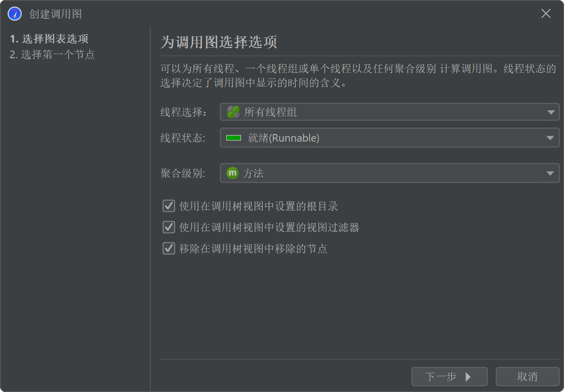This screenshot has height=392, width=564.
Task: Click the JProfiler app icon in title bar
Action: [15, 14]
